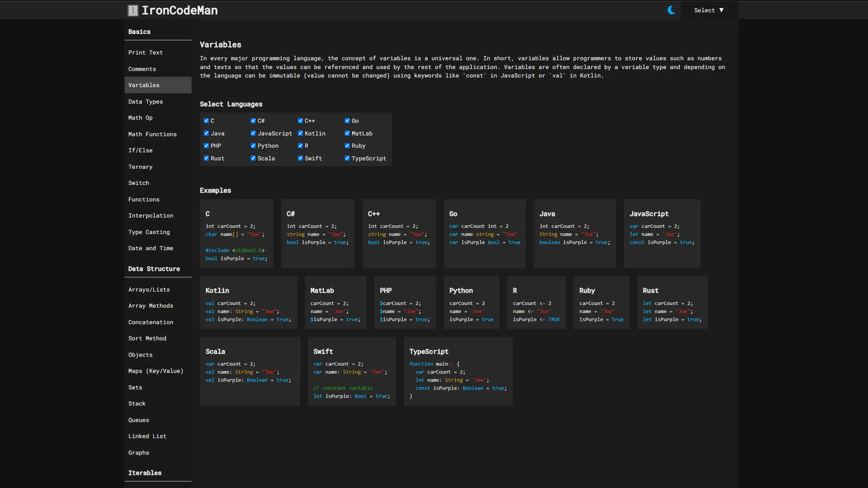Open the Stack sidebar link
Screen dimensions: 868x488
(158, 404)
